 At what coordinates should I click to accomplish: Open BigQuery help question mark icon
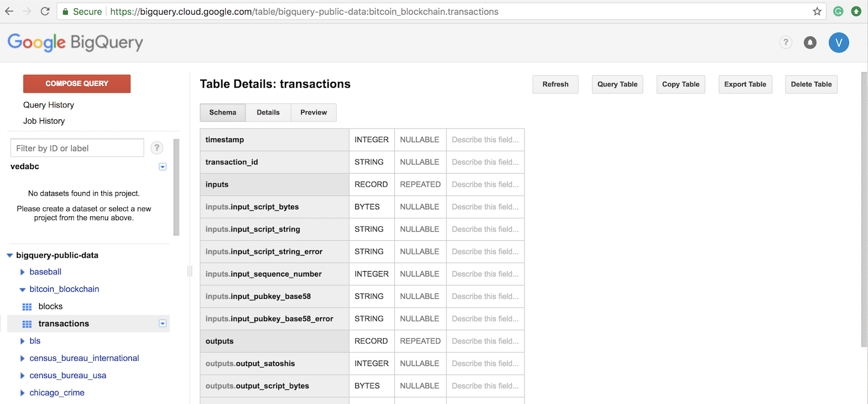coord(786,42)
